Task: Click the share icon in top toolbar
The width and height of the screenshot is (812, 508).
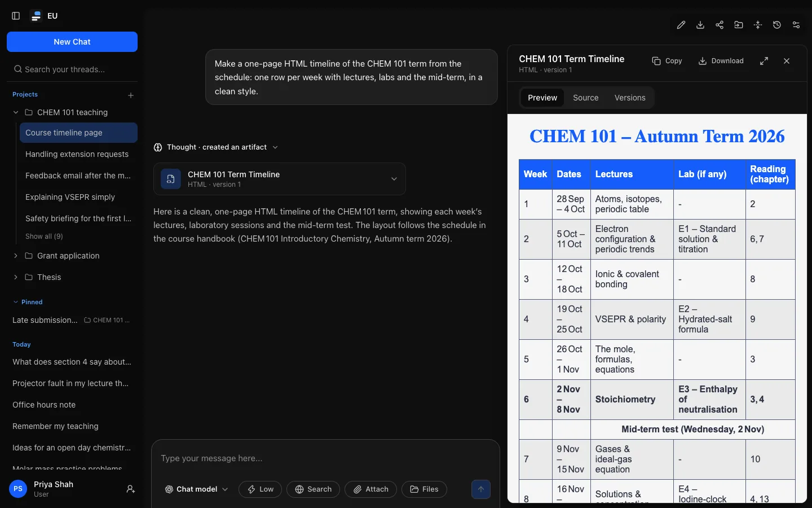Action: (x=720, y=25)
